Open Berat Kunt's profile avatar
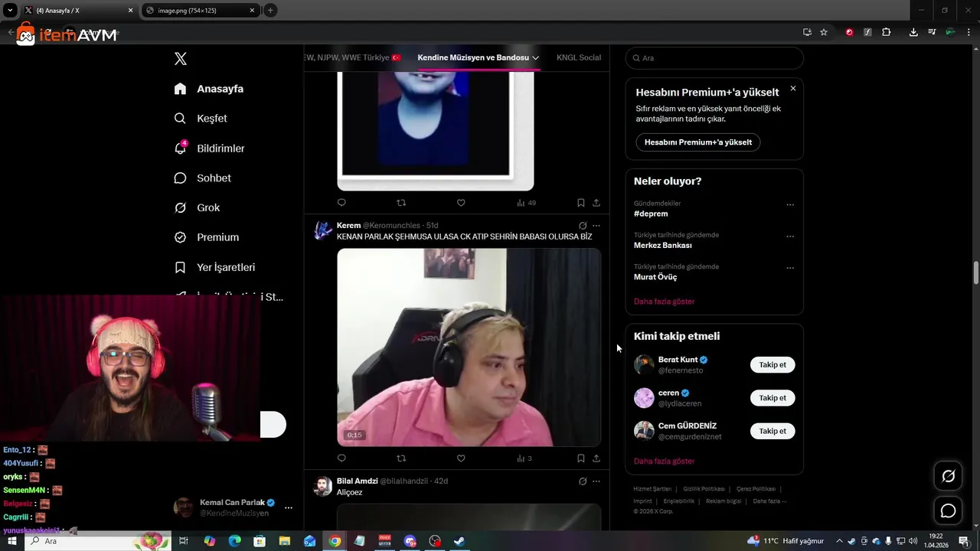This screenshot has height=551, width=980. tap(644, 365)
